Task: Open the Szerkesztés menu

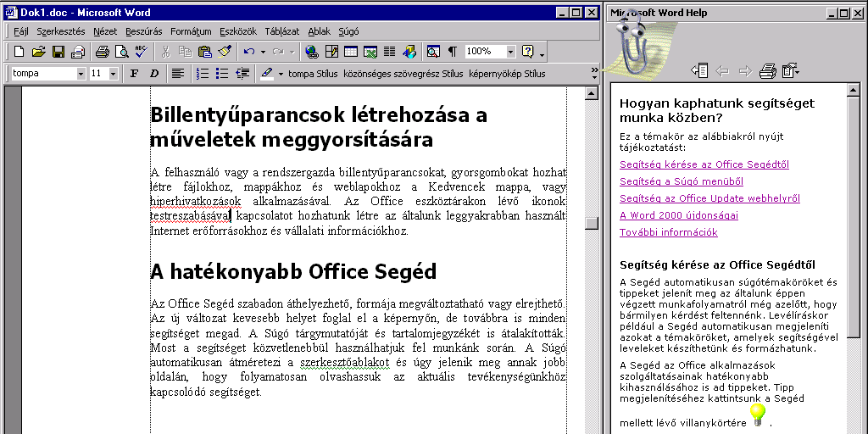Action: point(61,31)
